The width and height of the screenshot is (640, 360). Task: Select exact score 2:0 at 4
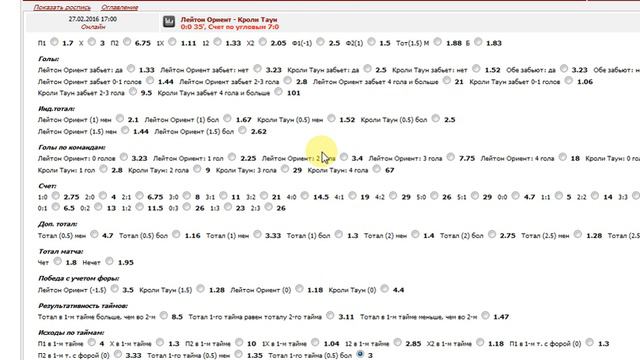103,196
